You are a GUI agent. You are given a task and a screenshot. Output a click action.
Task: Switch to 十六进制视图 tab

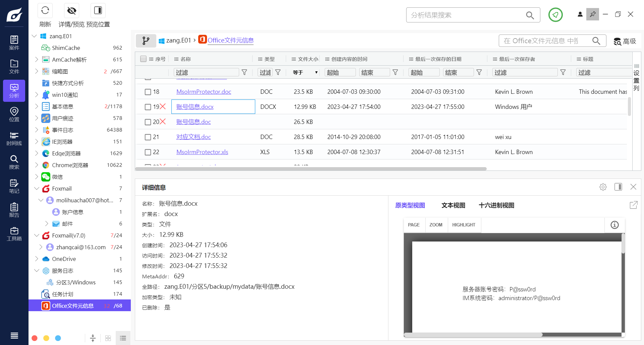[496, 205]
